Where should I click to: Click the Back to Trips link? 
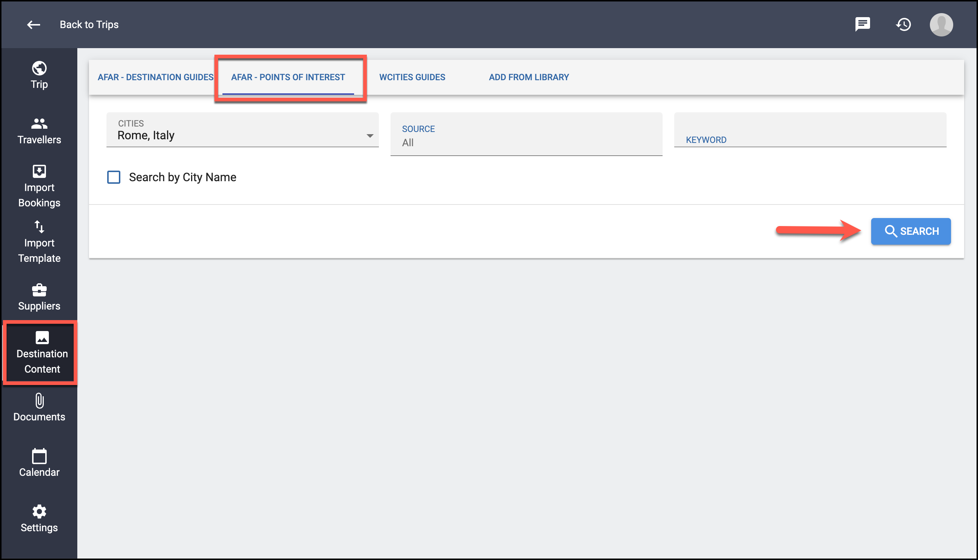(89, 25)
